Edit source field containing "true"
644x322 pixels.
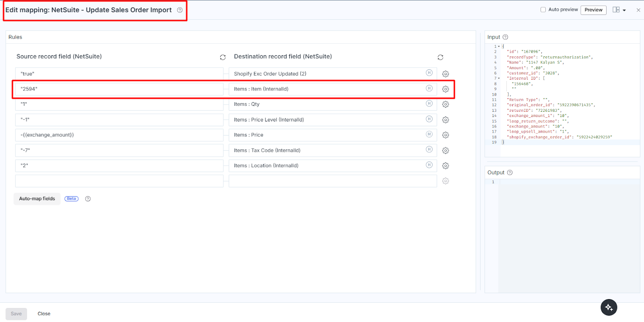pyautogui.click(x=119, y=74)
